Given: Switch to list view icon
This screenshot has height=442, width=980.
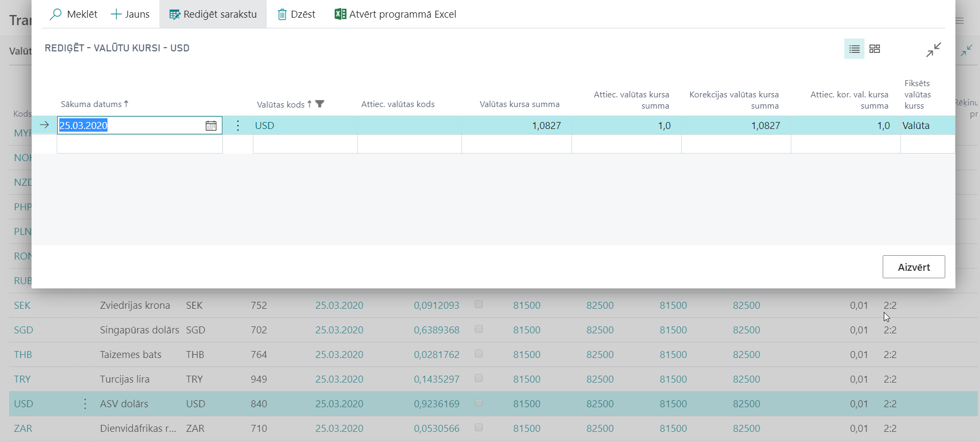Looking at the screenshot, I should (854, 49).
